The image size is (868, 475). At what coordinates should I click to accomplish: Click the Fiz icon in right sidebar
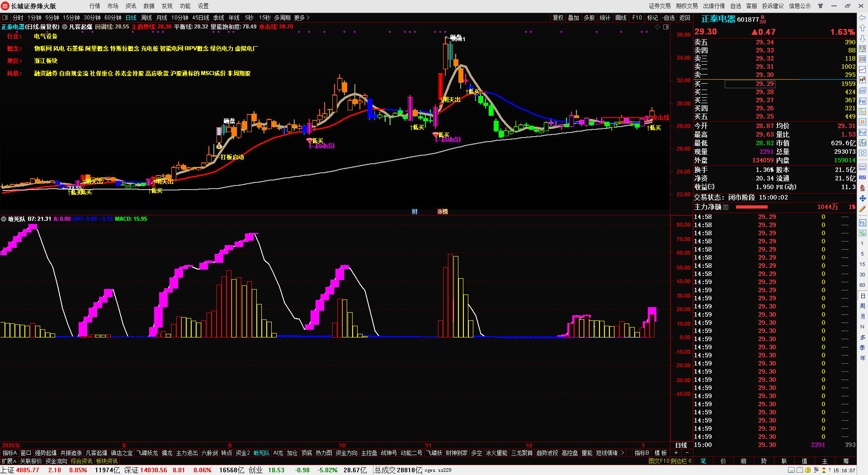coord(862,133)
